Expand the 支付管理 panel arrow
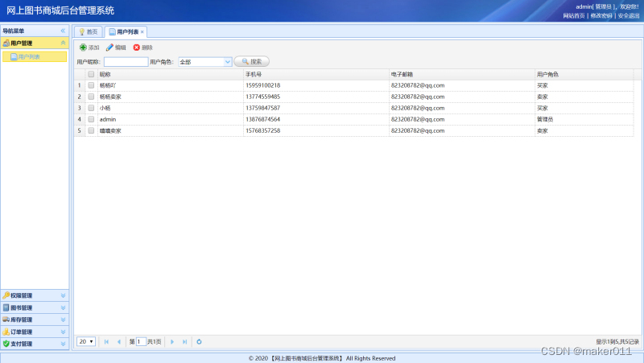This screenshot has height=363, width=644. (63, 344)
